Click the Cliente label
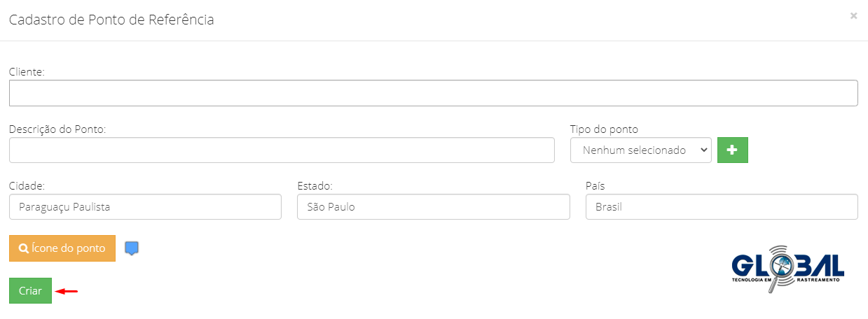 [x=27, y=72]
